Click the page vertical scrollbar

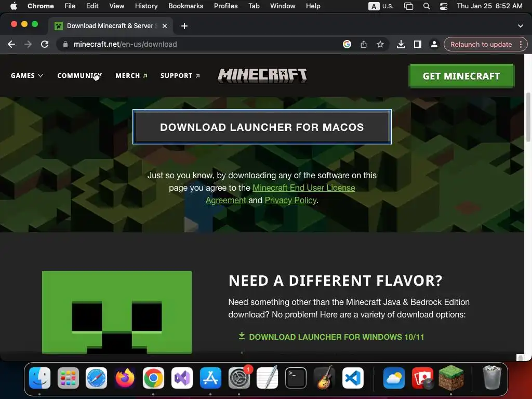point(528,117)
